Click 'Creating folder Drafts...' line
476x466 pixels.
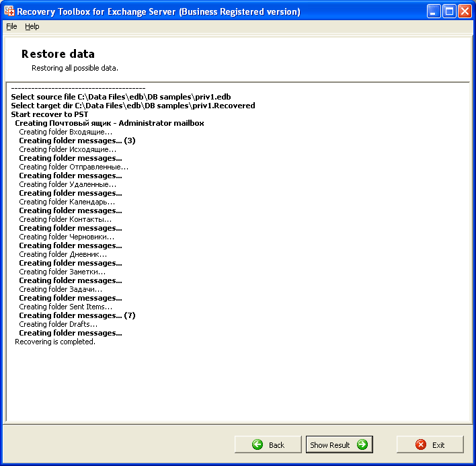click(58, 324)
